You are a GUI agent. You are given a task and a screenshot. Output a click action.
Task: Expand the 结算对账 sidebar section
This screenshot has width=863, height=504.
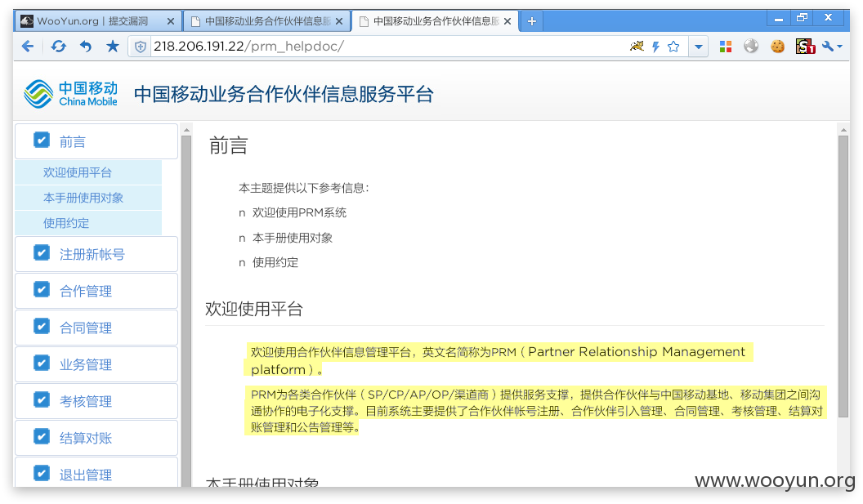[x=96, y=438]
